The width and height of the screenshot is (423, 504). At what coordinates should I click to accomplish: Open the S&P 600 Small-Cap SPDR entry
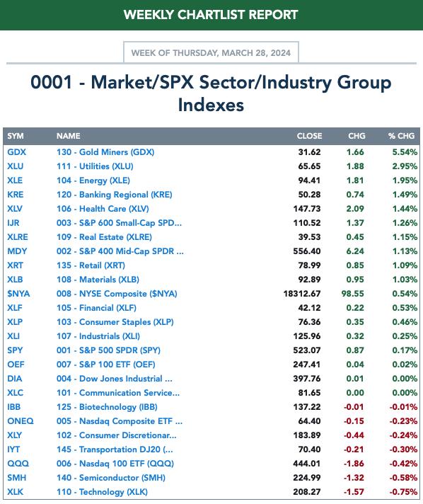click(119, 223)
